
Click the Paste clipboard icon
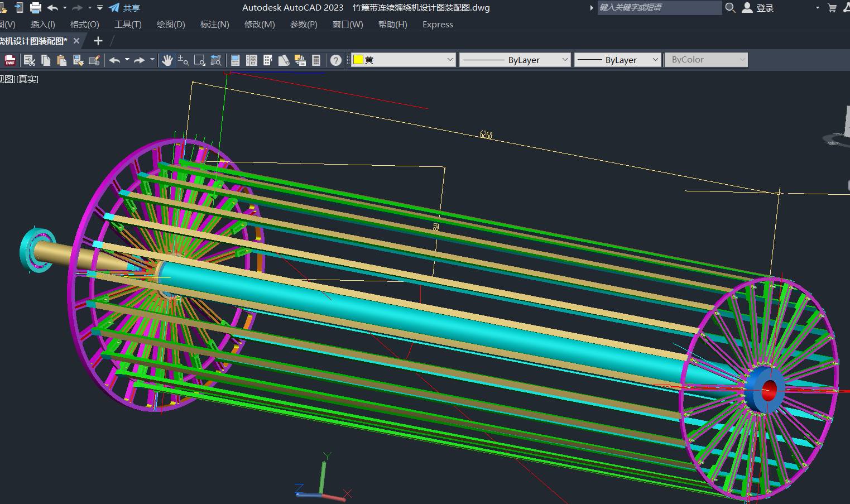(x=61, y=60)
